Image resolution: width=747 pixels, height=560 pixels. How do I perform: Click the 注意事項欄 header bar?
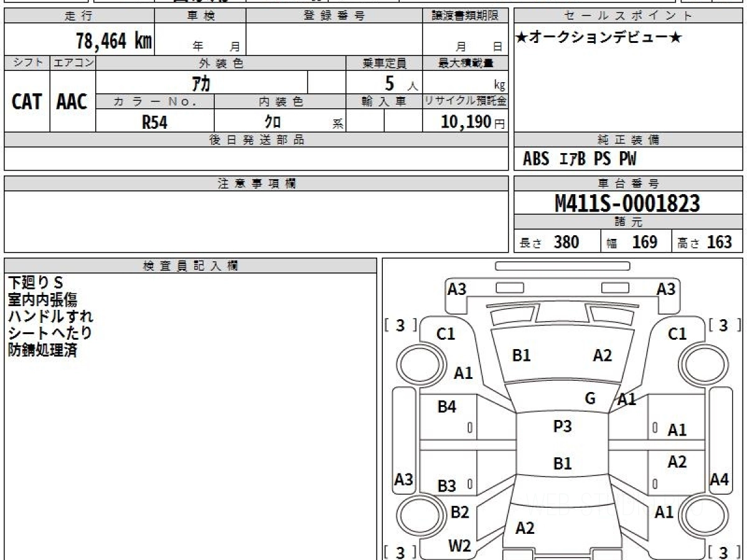pyautogui.click(x=256, y=184)
